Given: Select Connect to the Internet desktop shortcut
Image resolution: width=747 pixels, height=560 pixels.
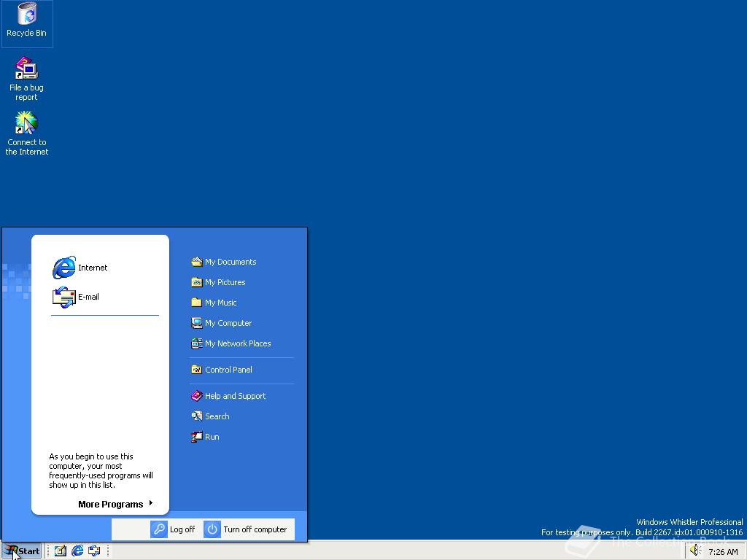Looking at the screenshot, I should [x=27, y=133].
